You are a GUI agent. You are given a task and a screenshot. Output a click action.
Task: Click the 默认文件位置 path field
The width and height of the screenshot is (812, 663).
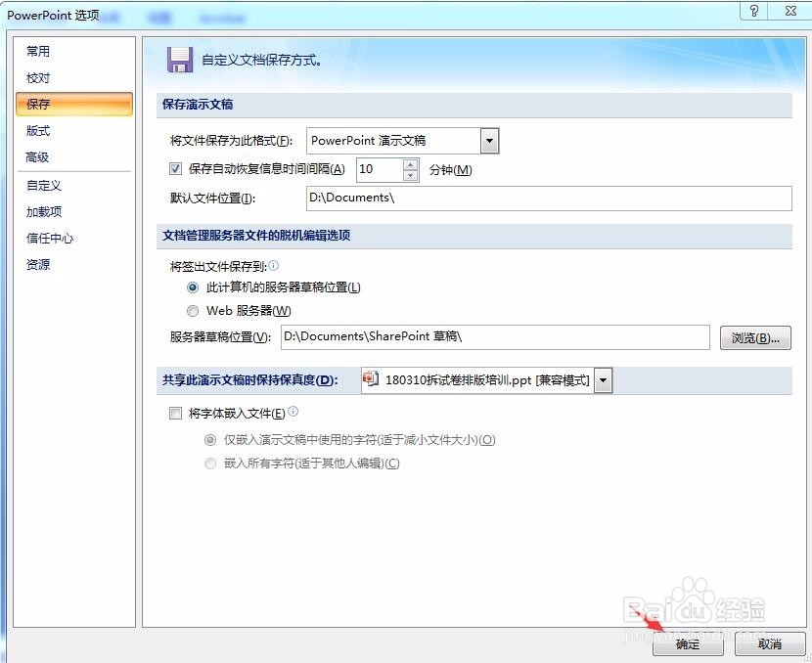pyautogui.click(x=549, y=199)
